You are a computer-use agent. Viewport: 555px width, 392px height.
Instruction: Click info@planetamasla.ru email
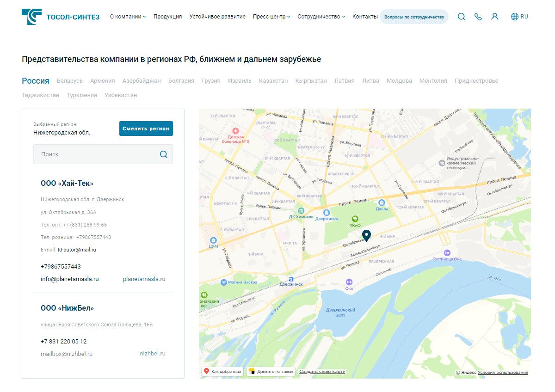[70, 279]
